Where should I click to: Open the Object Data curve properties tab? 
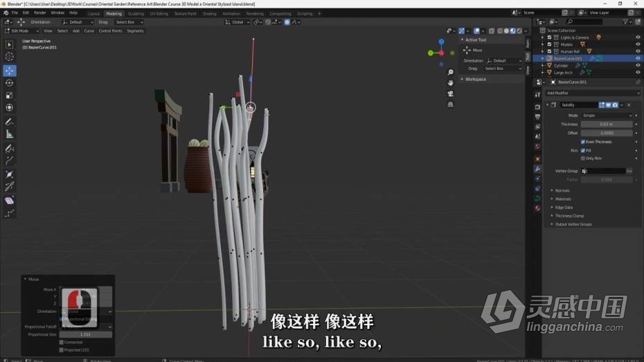[537, 198]
